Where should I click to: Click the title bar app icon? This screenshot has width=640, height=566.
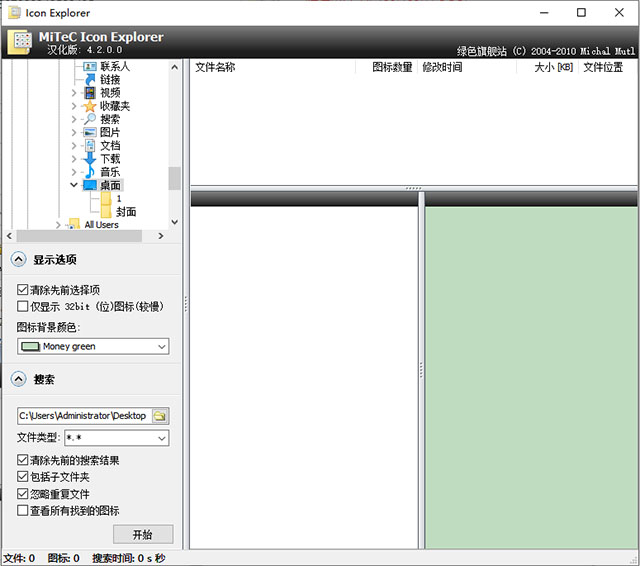click(14, 13)
